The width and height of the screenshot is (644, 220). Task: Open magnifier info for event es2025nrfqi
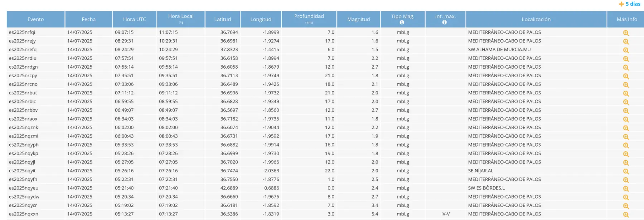point(626,33)
